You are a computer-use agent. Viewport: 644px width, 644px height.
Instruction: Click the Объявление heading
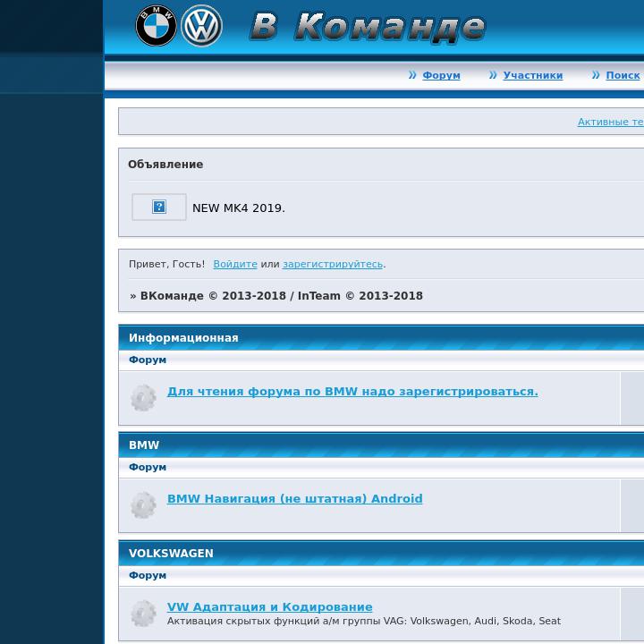[165, 165]
